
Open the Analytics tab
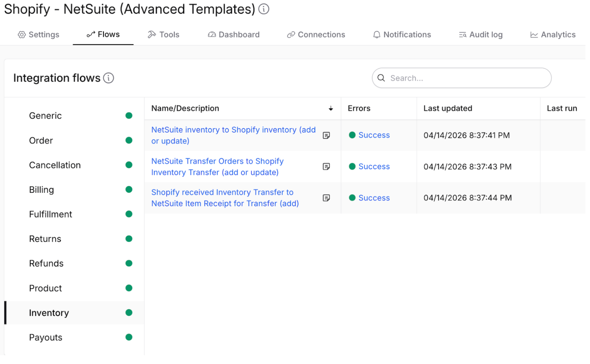553,35
